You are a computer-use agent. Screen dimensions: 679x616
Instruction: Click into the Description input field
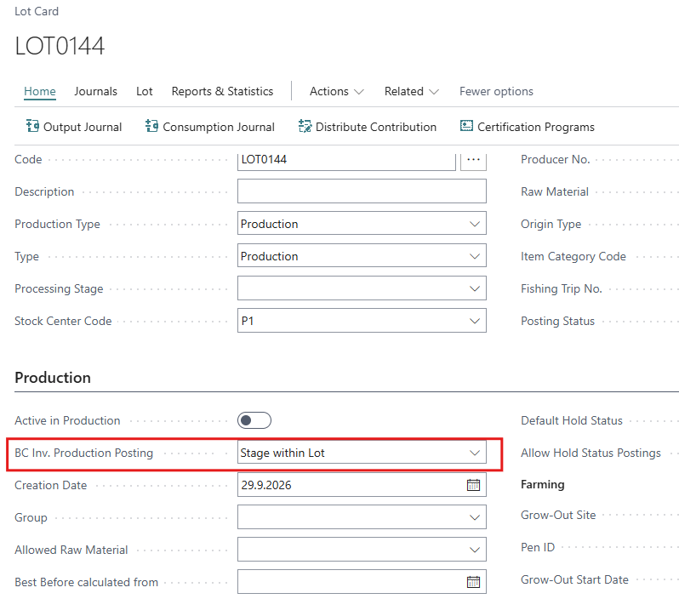362,191
